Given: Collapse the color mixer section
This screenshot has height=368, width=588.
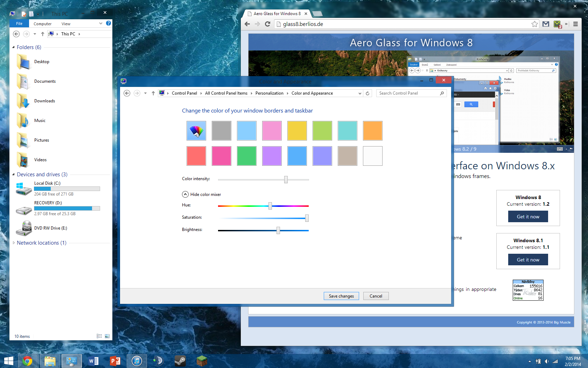Looking at the screenshot, I should pos(185,195).
